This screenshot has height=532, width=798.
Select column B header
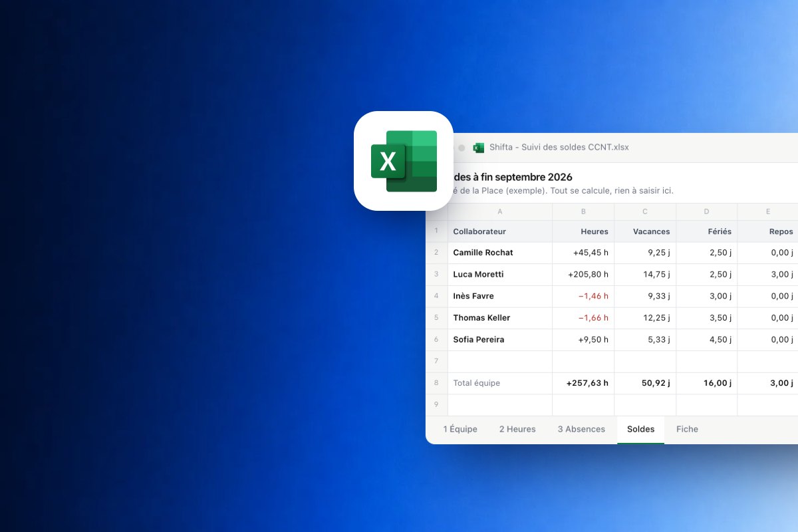coord(583,211)
